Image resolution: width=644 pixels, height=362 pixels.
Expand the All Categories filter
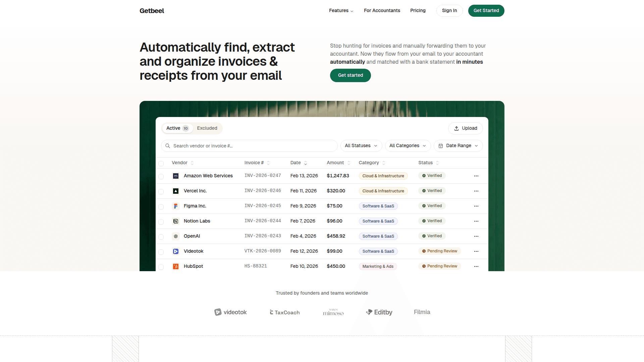(x=408, y=146)
